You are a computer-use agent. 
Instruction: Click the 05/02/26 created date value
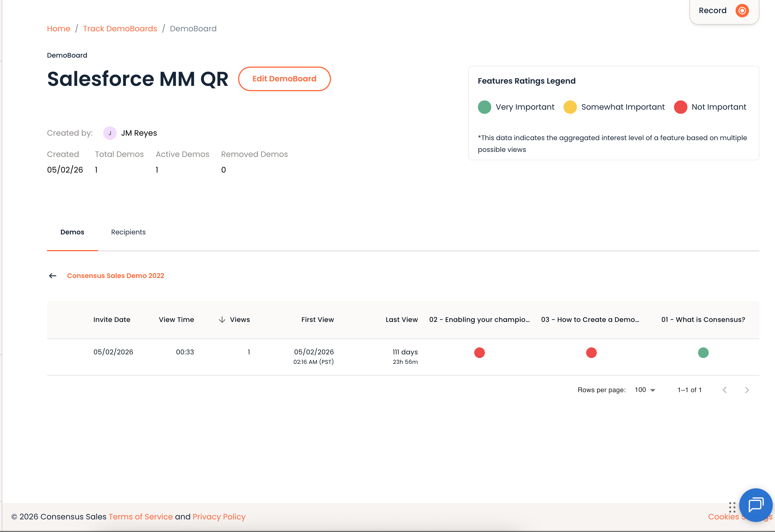point(65,170)
